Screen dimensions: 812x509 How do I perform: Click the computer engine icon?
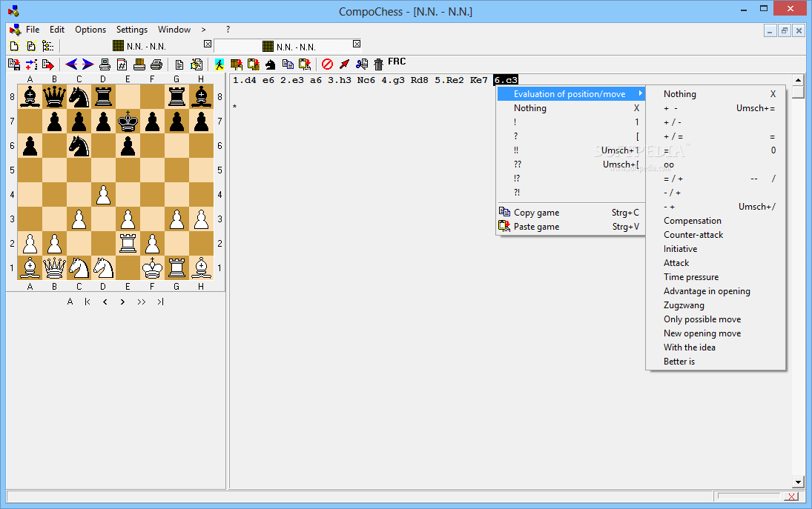tap(105, 64)
